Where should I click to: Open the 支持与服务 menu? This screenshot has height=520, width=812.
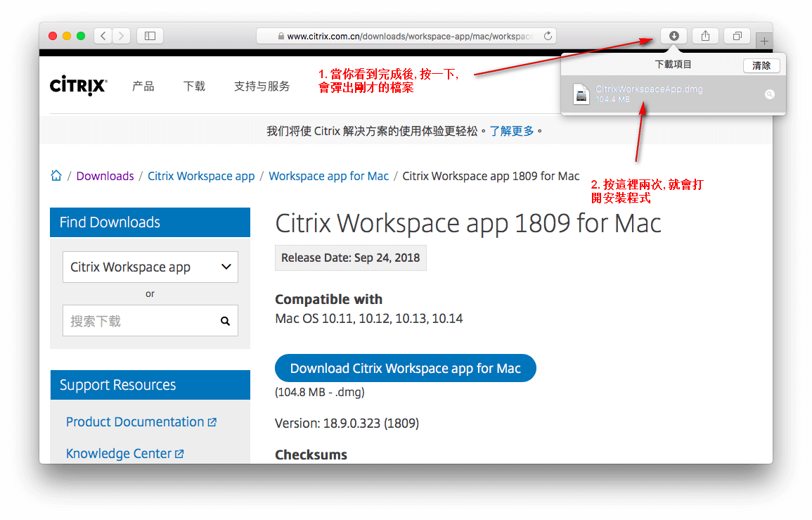point(262,86)
